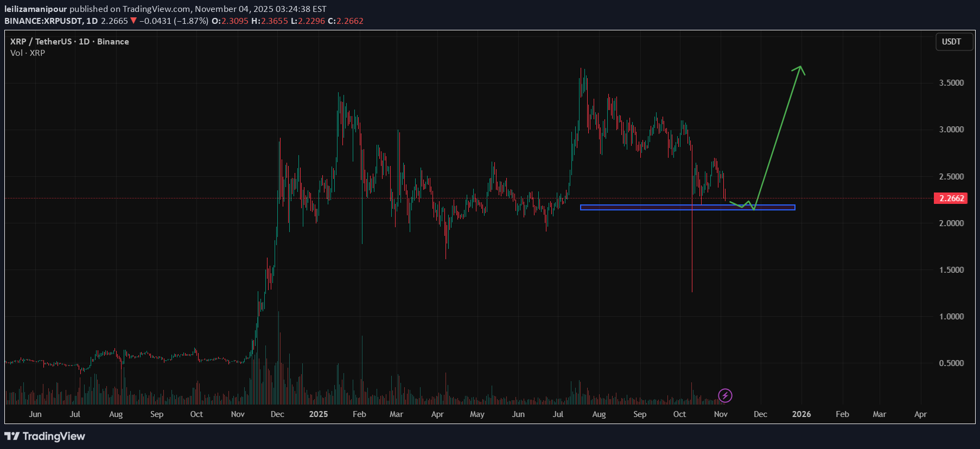980x449 pixels.
Task: Click the purple lightning bolt icon
Action: coord(725,396)
